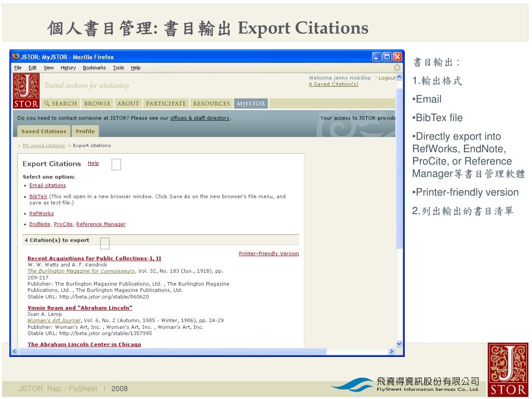Go to the PARTICIPATE navigation tab
532x399 pixels.
pos(166,103)
